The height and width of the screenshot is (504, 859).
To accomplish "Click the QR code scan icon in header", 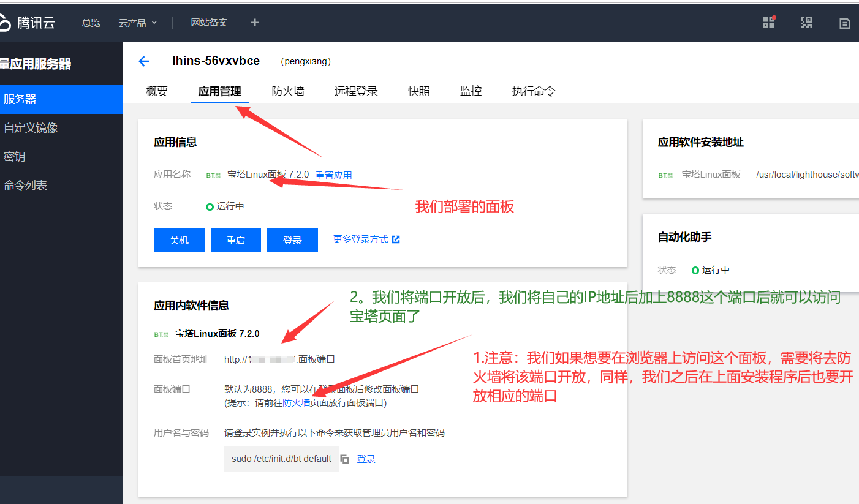I will pyautogui.click(x=806, y=23).
